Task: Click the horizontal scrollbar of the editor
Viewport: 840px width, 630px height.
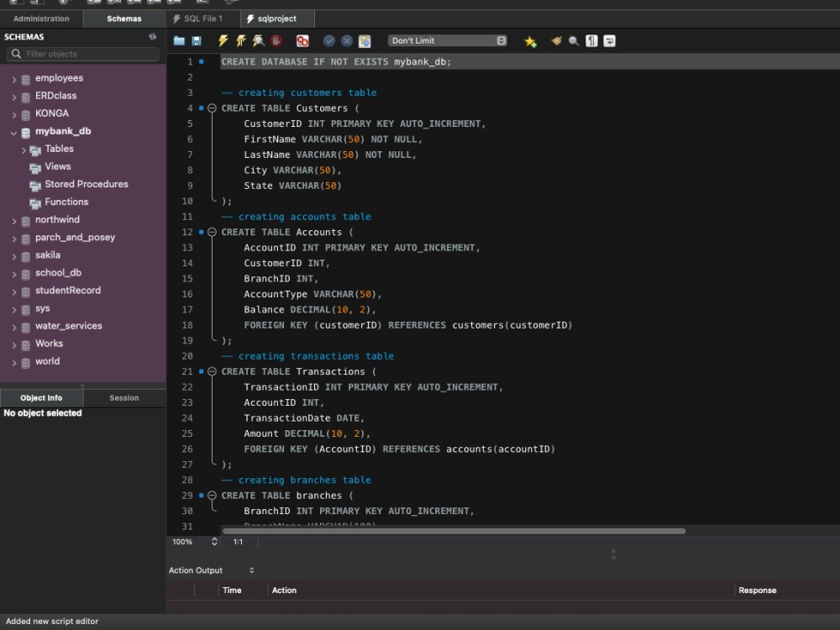Action: tap(454, 532)
